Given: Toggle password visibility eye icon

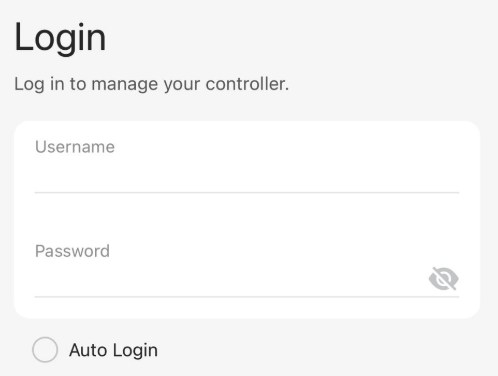Looking at the screenshot, I should pos(444,278).
